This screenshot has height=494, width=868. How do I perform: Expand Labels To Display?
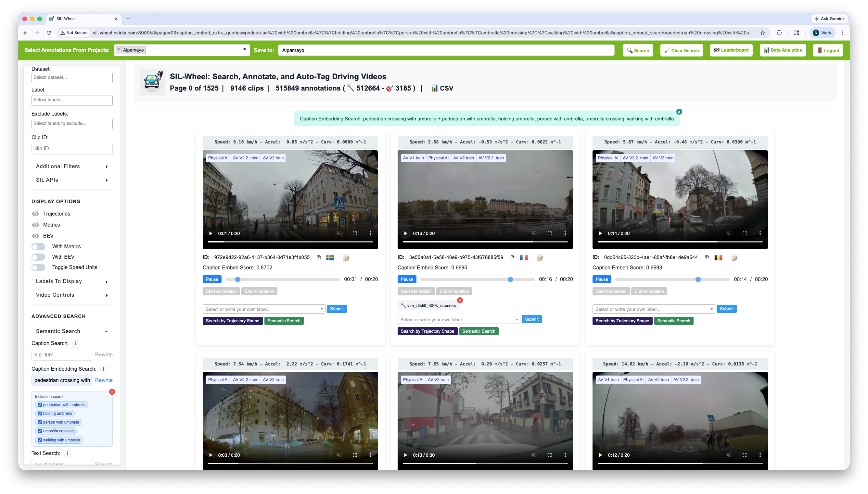pos(72,281)
